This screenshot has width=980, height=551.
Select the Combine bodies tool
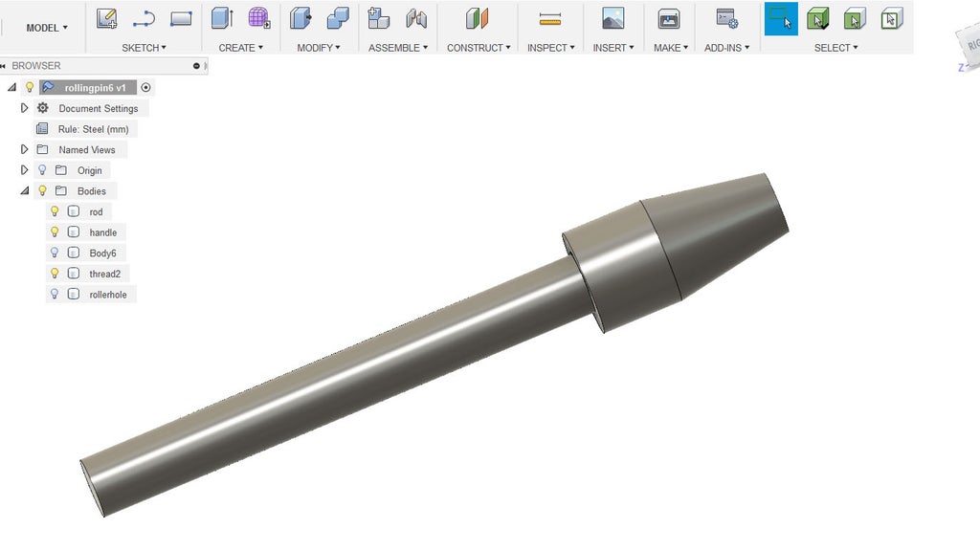click(x=338, y=18)
